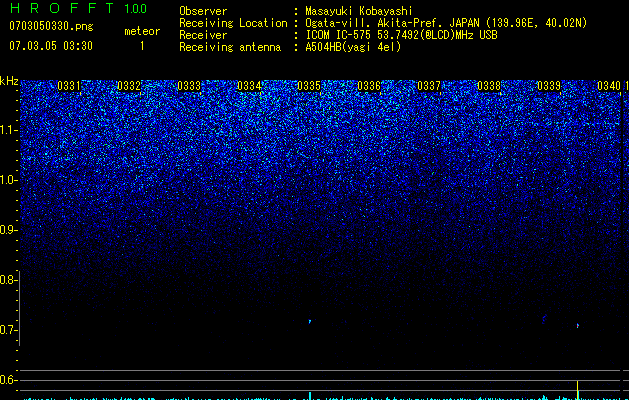The height and width of the screenshot is (400, 629).
Task: Click the 0335 time marker
Action: pos(309,86)
